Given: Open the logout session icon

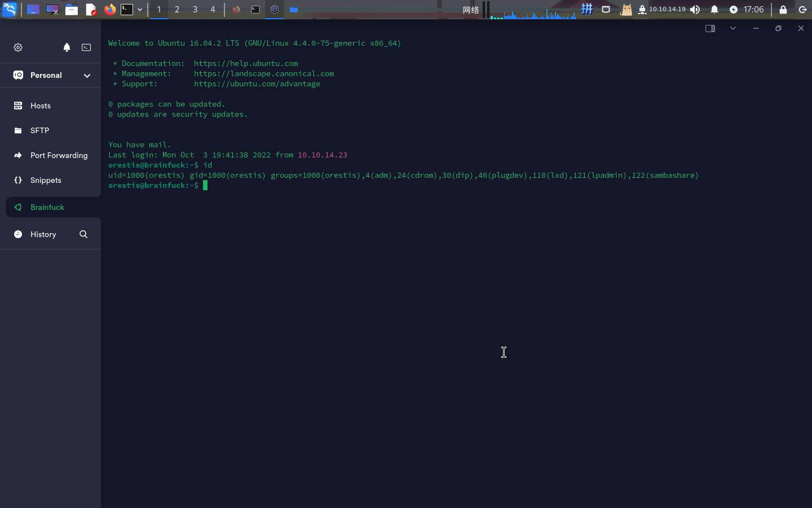Looking at the screenshot, I should click(803, 10).
